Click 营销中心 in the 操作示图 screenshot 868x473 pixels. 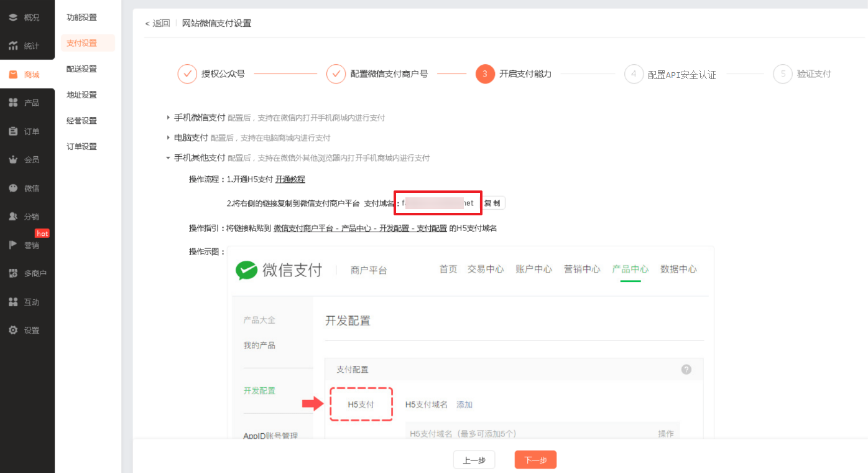pos(582,269)
